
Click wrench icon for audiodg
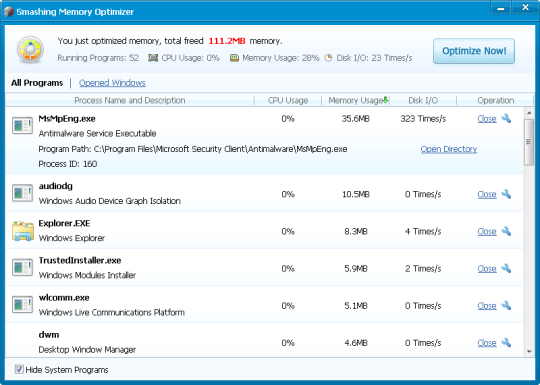(506, 194)
